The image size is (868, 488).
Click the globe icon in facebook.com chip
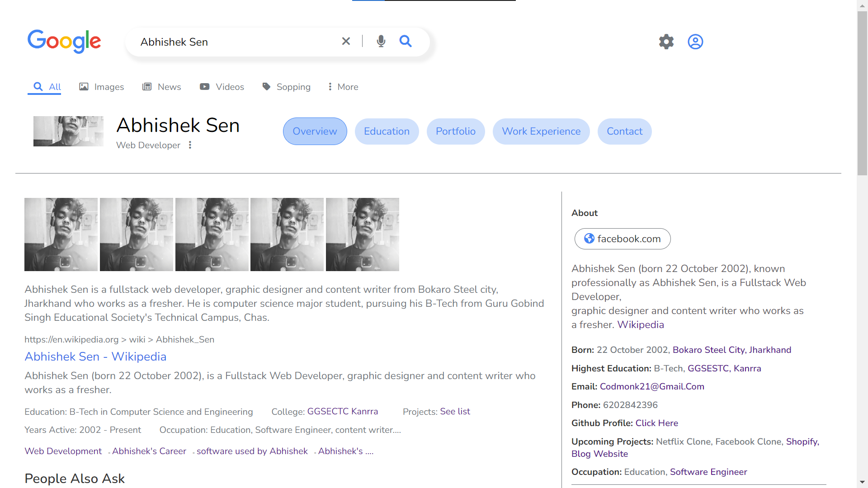coord(589,239)
